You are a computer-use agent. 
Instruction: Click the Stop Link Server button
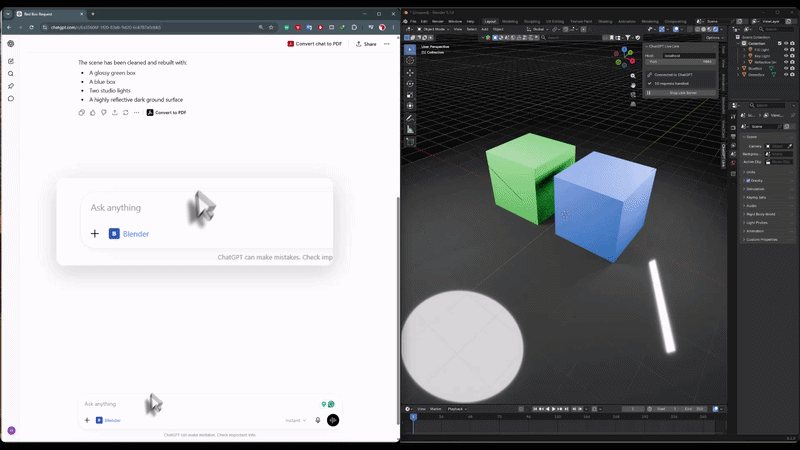[682, 93]
